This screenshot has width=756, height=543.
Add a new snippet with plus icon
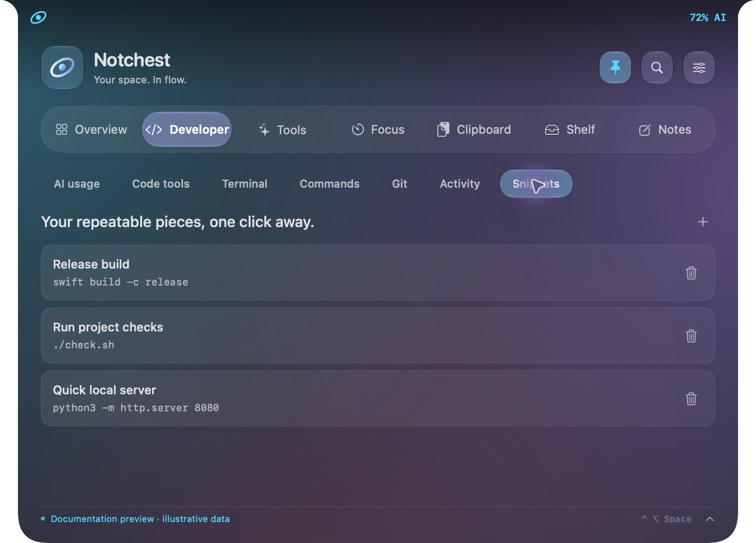click(x=703, y=222)
